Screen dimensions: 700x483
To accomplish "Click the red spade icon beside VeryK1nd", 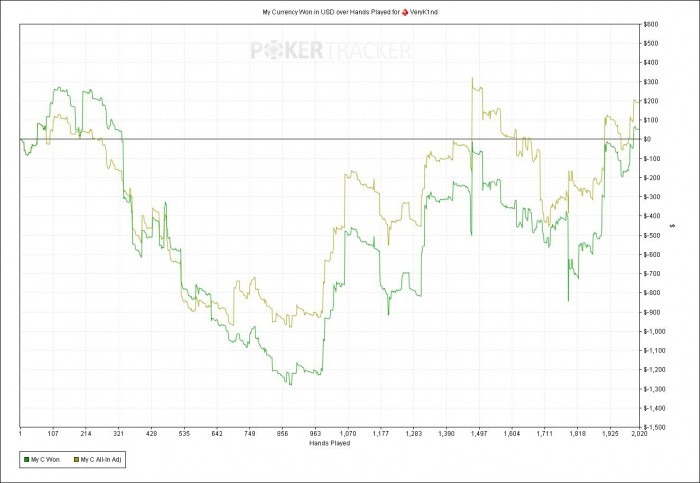I will pyautogui.click(x=405, y=12).
